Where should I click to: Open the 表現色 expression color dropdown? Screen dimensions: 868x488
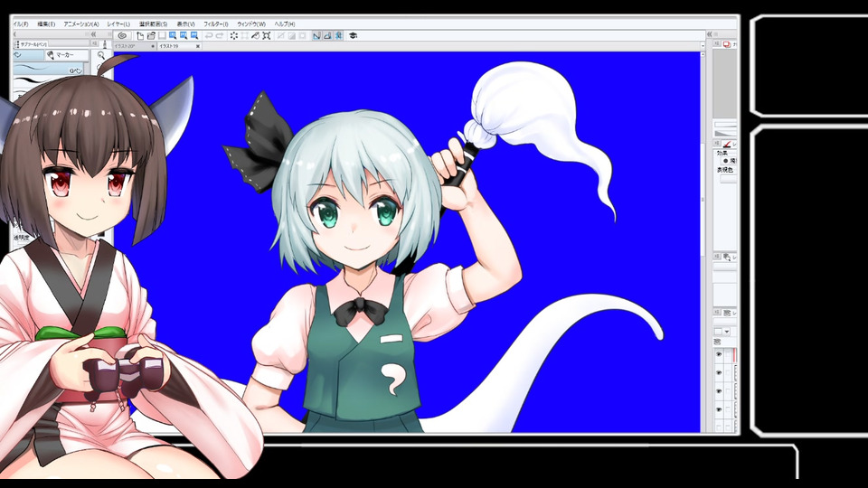(x=727, y=179)
